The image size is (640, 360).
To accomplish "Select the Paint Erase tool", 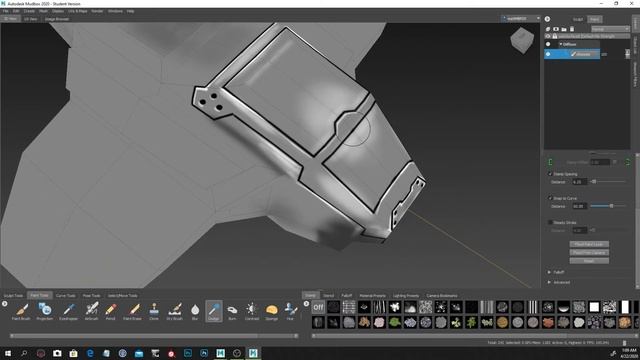I will (x=133, y=311).
